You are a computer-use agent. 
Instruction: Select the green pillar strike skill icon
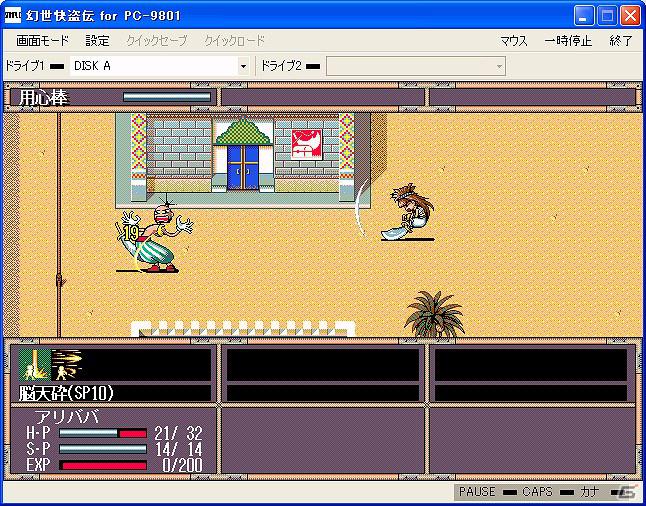click(35, 365)
